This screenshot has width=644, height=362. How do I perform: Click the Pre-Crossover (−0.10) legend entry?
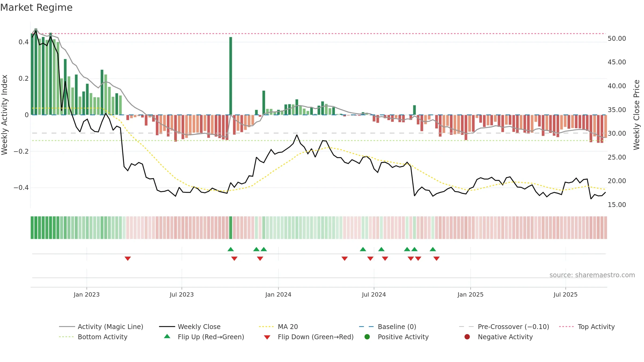[504, 327]
